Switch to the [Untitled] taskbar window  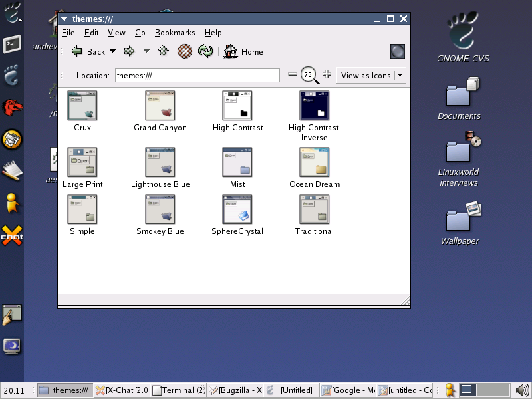291,390
